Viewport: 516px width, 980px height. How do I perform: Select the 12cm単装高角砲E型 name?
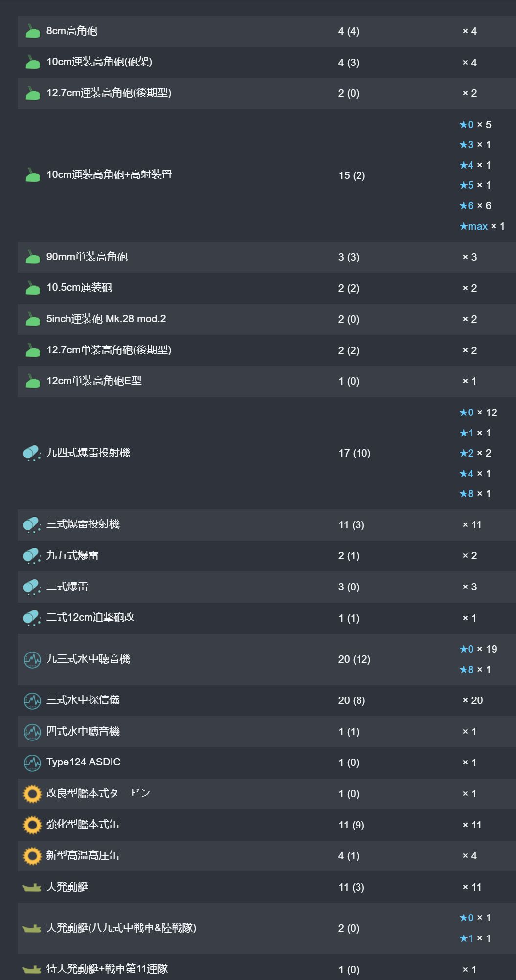[94, 381]
